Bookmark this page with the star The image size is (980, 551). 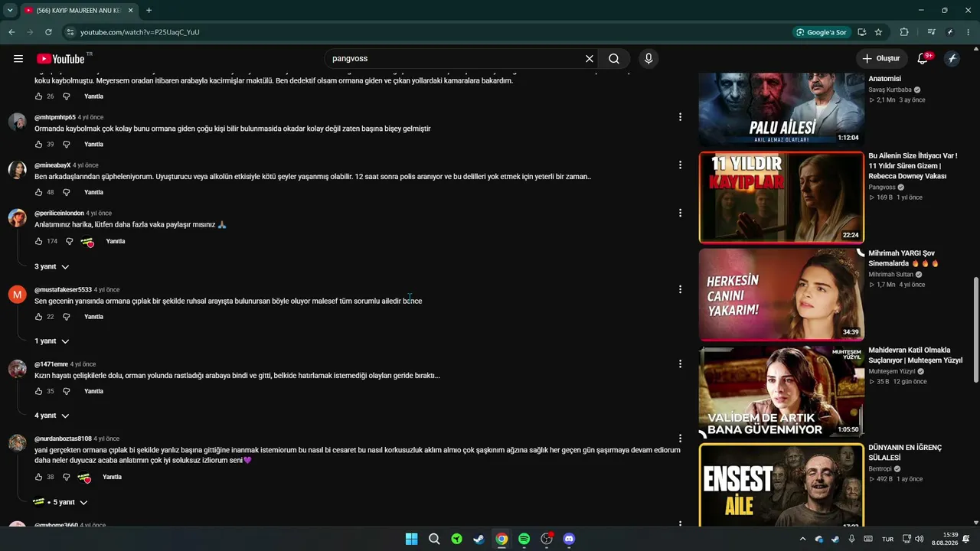coord(878,32)
